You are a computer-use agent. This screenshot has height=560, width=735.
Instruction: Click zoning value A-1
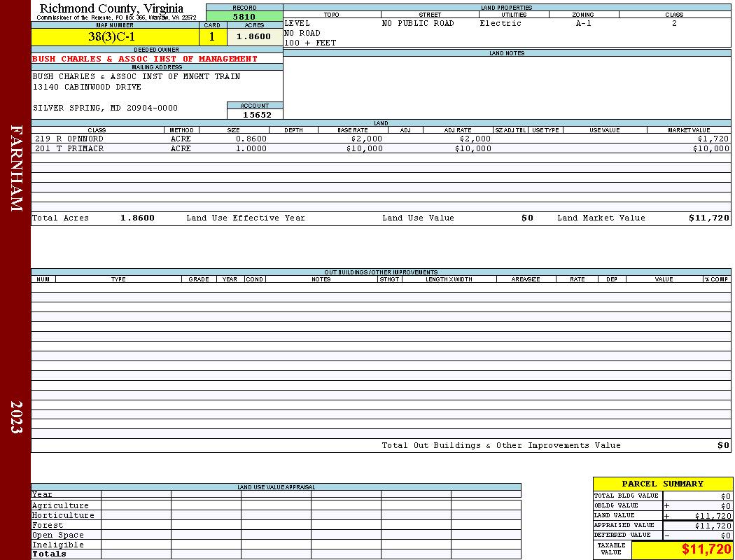point(584,23)
